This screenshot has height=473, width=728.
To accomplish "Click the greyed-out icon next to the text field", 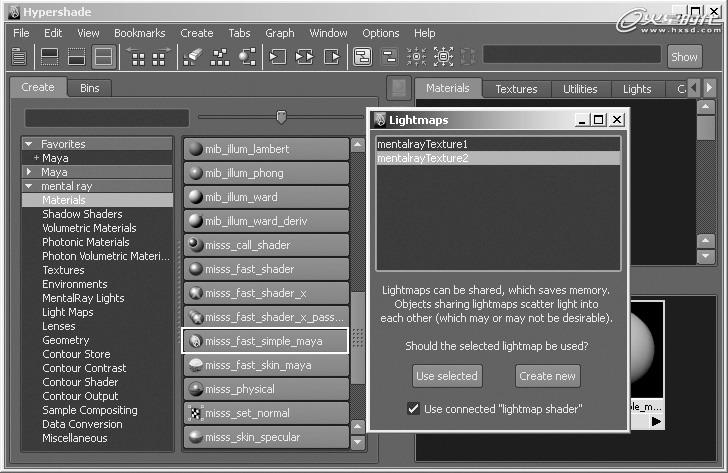I will pyautogui.click(x=468, y=57).
